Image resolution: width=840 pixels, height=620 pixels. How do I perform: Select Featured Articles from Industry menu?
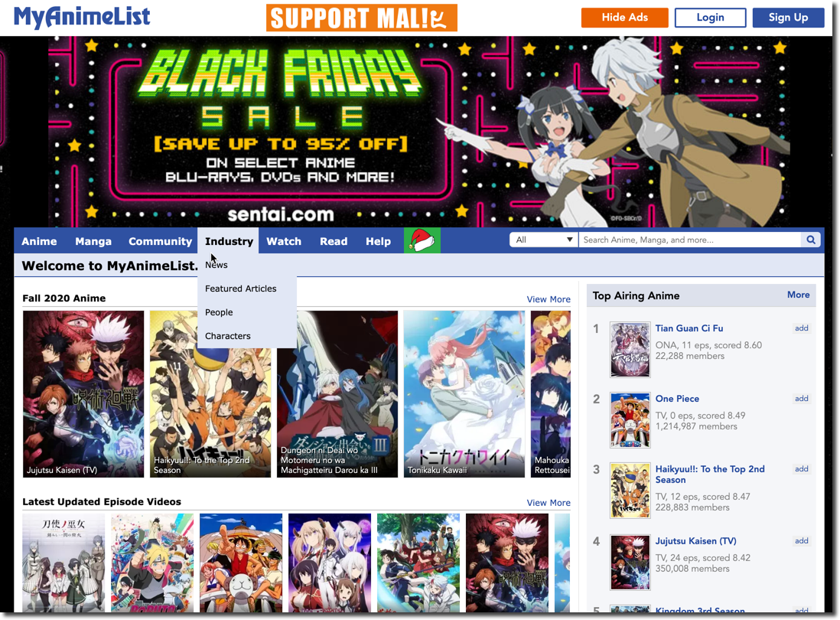pos(240,289)
